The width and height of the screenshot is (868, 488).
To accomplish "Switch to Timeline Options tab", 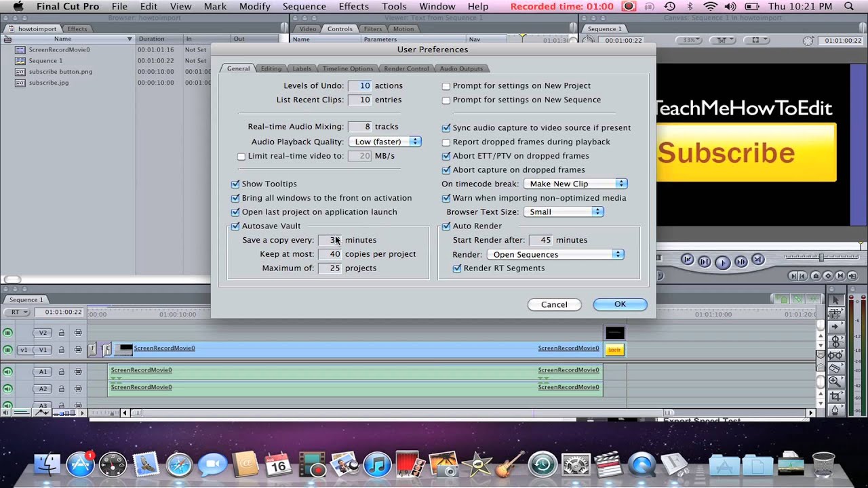I will click(348, 68).
